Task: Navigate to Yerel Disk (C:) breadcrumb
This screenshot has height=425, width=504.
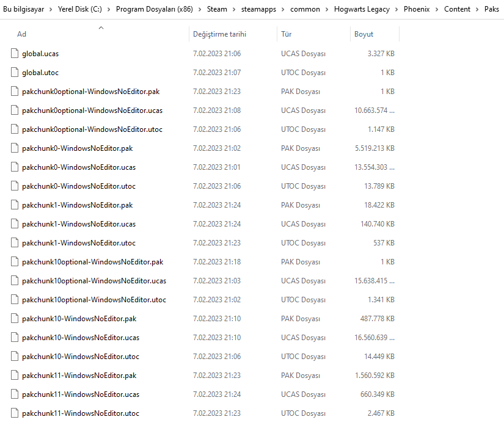Action: tap(79, 9)
